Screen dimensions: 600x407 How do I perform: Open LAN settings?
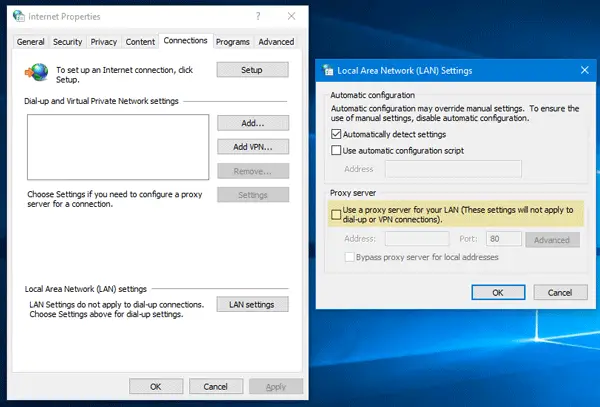coord(252,304)
